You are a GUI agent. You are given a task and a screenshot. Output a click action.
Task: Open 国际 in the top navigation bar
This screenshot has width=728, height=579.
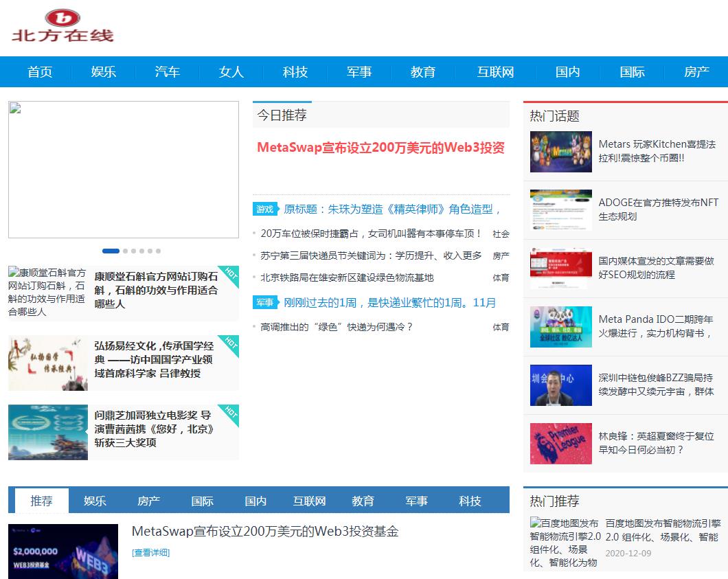632,72
